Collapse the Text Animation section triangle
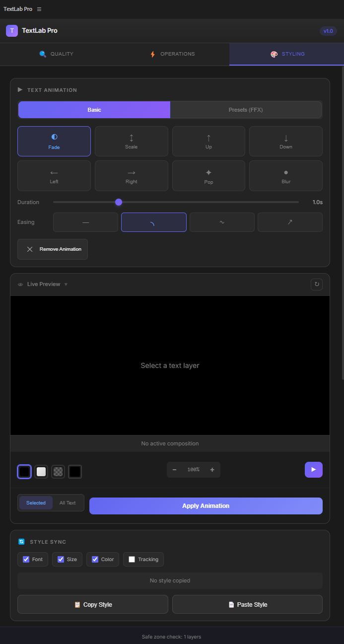The height and width of the screenshot is (644, 344). (x=20, y=90)
